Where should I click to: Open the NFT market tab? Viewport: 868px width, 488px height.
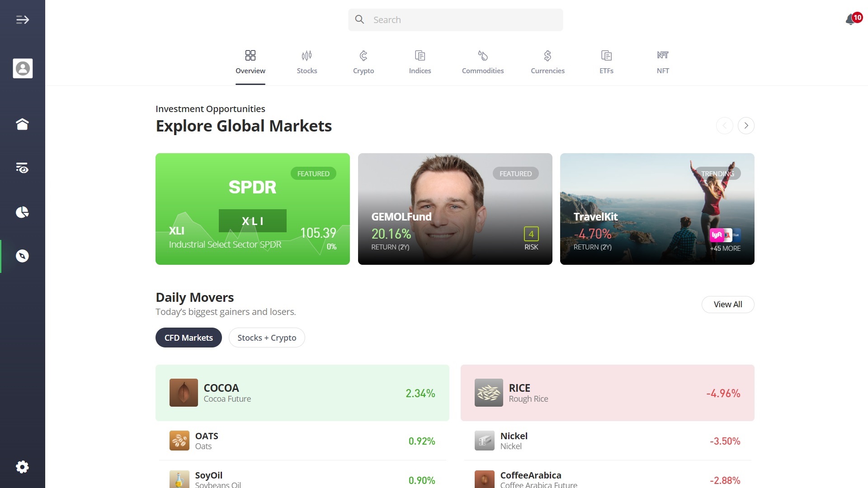662,62
